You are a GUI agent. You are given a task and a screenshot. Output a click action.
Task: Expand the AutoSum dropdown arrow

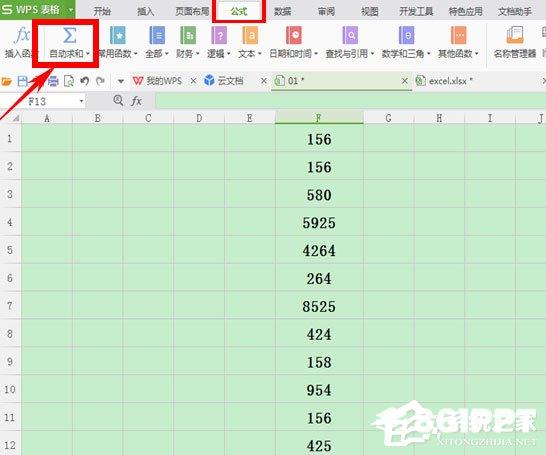(x=88, y=54)
